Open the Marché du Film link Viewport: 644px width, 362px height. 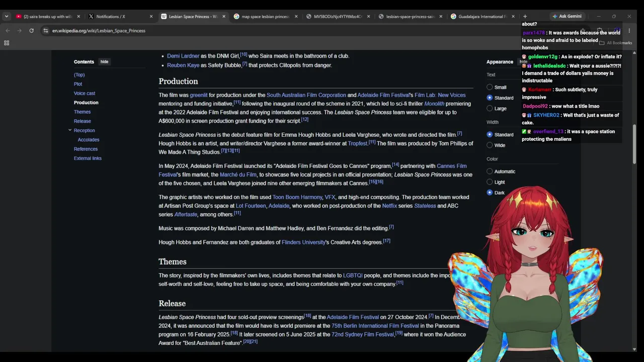click(238, 174)
